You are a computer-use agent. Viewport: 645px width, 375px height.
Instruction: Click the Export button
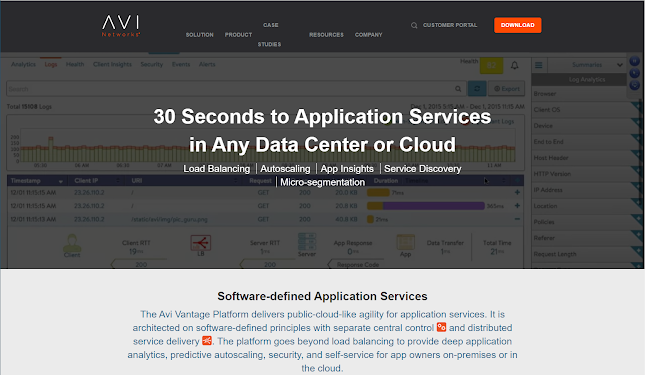[506, 88]
